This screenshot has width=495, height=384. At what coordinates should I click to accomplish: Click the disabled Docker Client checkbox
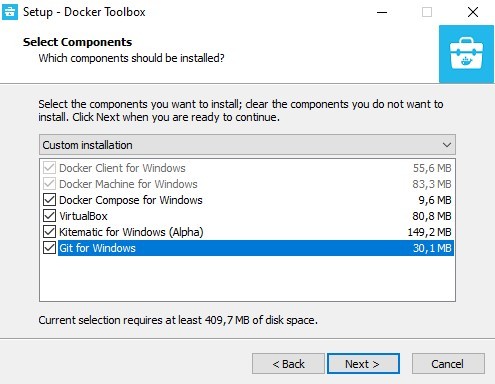click(x=49, y=168)
